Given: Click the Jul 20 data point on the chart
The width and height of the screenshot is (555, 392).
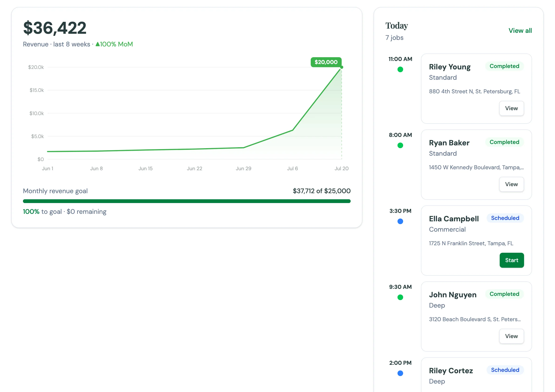Looking at the screenshot, I should pyautogui.click(x=341, y=67).
